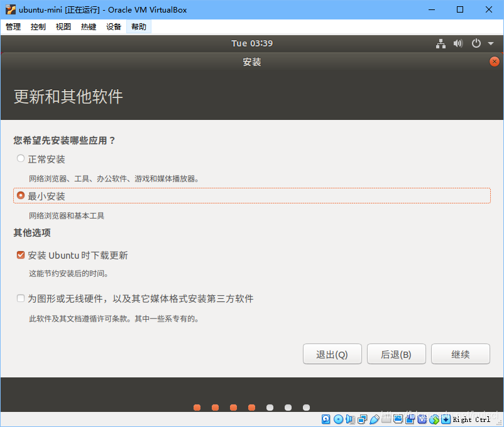Click the 其他选项 section label
The width and height of the screenshot is (504, 427).
click(x=32, y=232)
